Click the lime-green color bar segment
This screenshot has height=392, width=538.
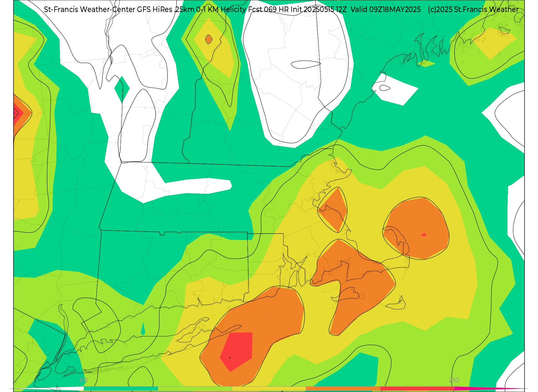[x=195, y=389]
